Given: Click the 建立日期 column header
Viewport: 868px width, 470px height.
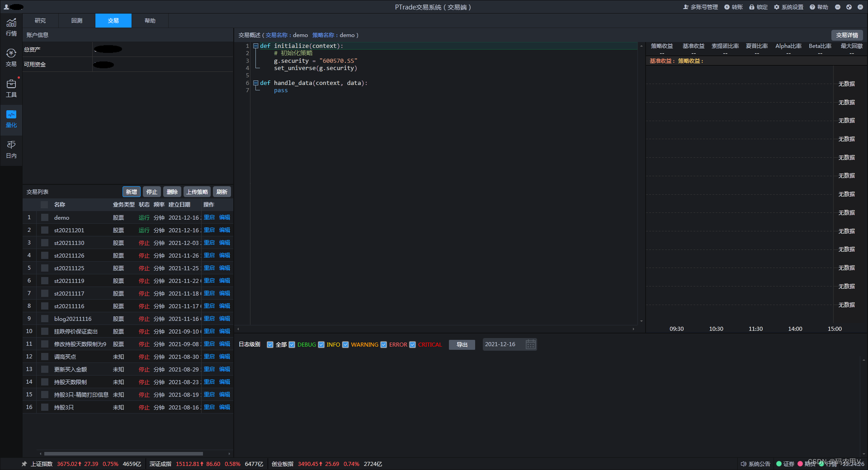Looking at the screenshot, I should (x=179, y=205).
